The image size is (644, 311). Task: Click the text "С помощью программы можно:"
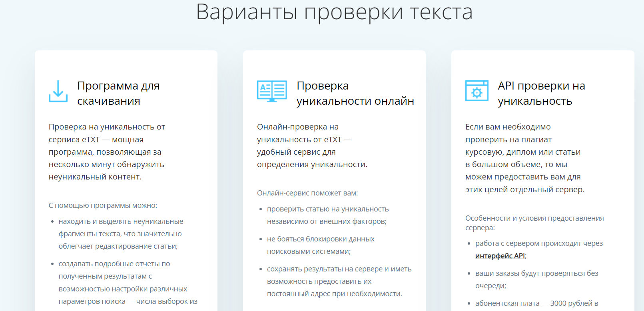(103, 205)
